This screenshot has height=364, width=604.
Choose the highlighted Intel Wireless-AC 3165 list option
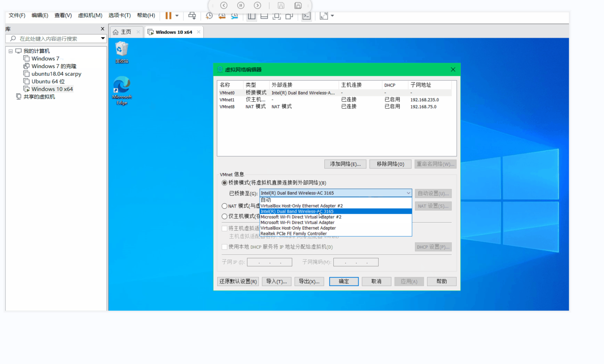click(336, 211)
